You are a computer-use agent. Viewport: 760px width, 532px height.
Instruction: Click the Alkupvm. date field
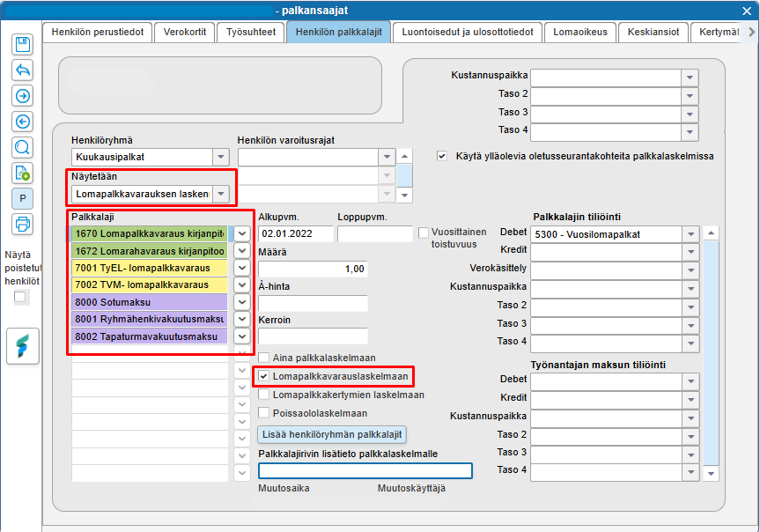point(296,233)
